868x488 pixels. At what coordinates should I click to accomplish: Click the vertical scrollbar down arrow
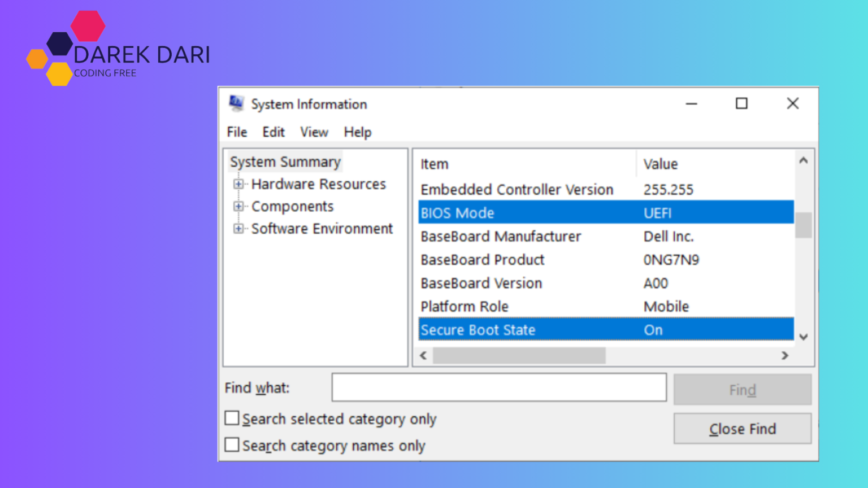[x=803, y=337]
